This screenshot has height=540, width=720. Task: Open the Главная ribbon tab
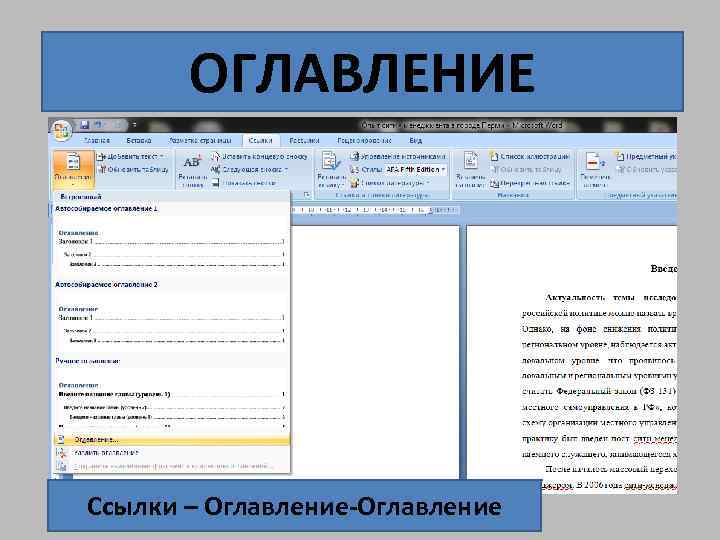coord(97,141)
